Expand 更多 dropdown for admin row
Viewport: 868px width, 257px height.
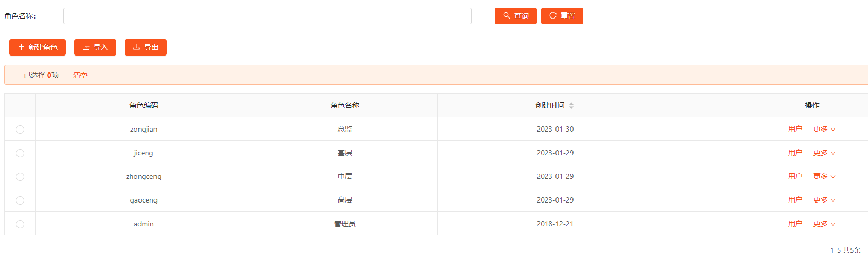click(x=824, y=224)
